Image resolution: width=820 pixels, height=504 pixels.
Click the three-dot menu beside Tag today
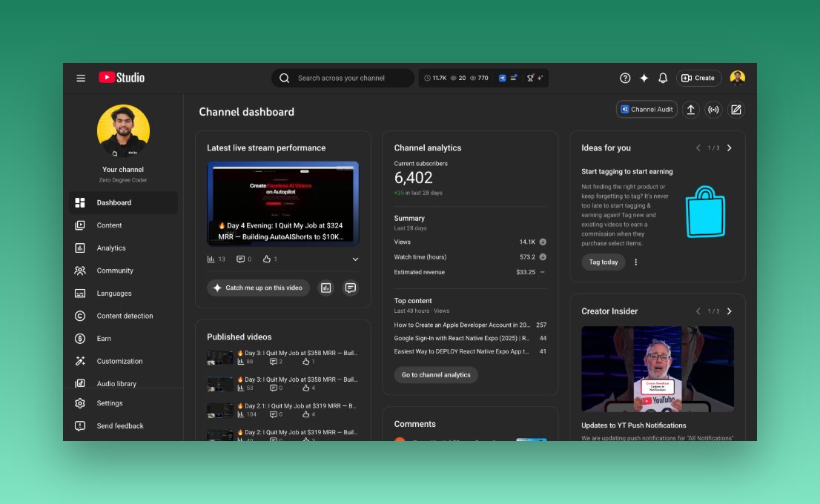point(636,262)
